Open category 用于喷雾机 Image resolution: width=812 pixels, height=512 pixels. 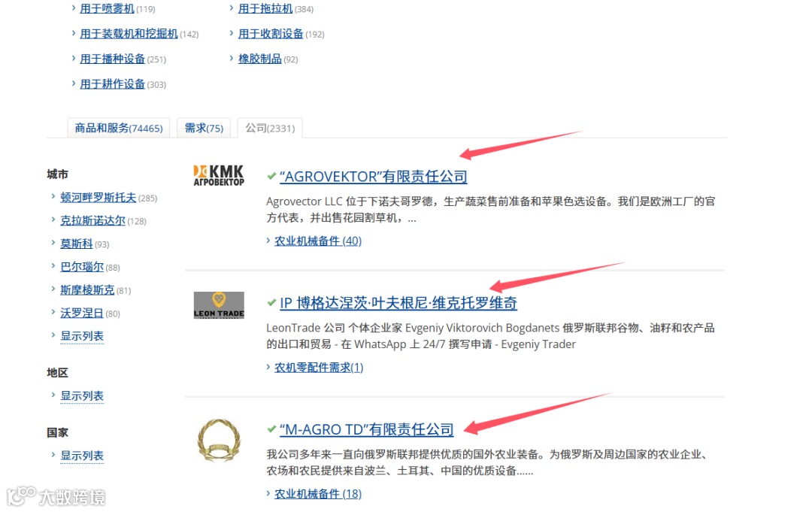tap(108, 8)
